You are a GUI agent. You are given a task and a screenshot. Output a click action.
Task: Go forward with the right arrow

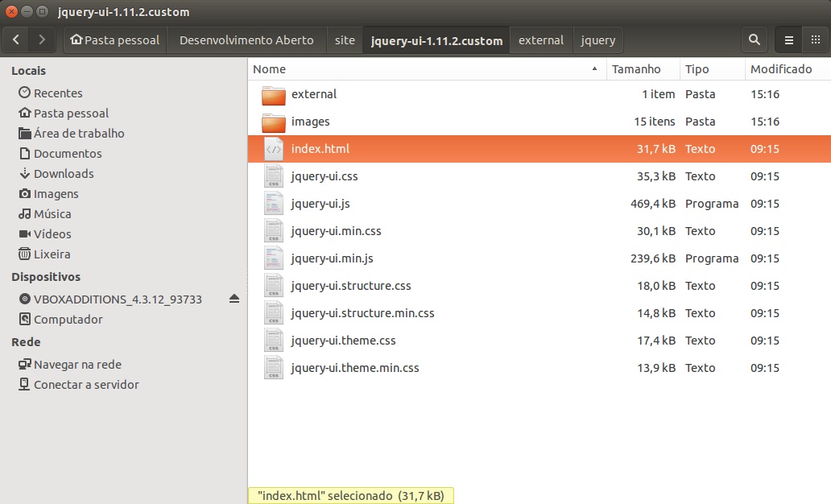[42, 39]
